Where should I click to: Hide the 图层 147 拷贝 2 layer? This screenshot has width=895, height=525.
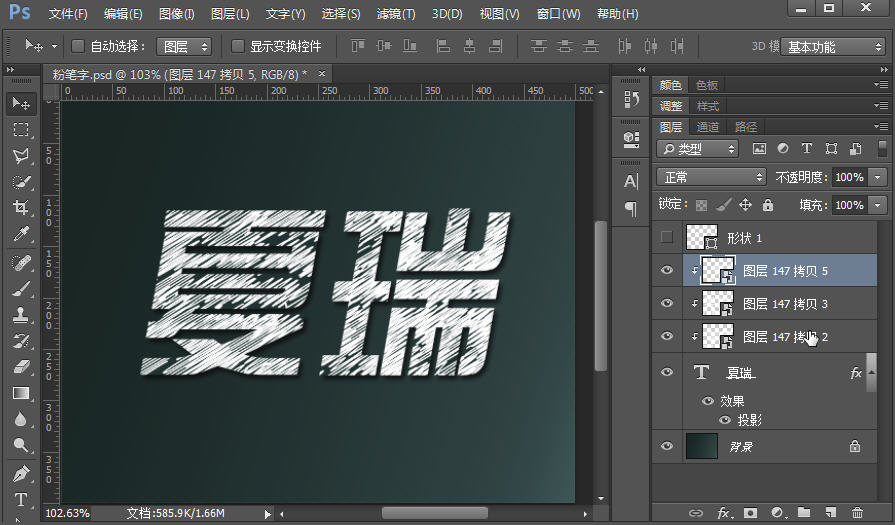coord(667,336)
